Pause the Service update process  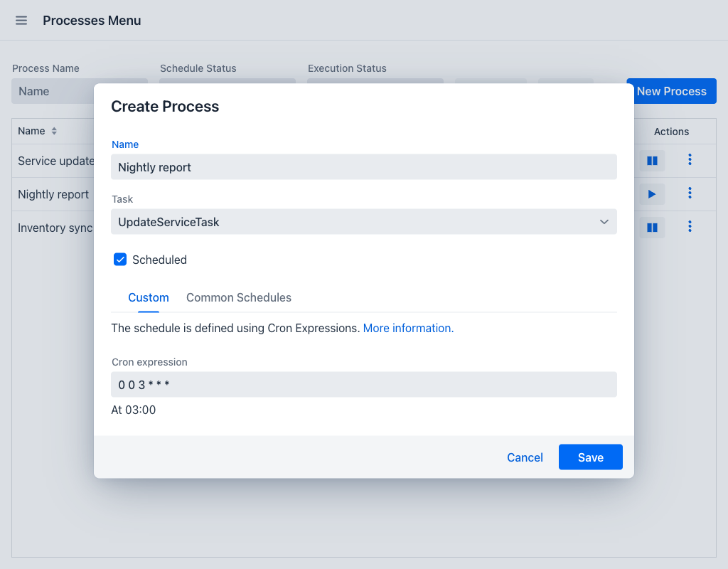click(652, 161)
